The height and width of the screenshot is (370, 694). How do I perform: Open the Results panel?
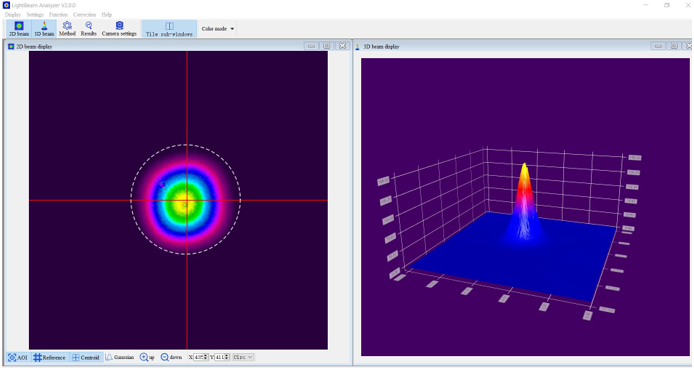pyautogui.click(x=89, y=29)
